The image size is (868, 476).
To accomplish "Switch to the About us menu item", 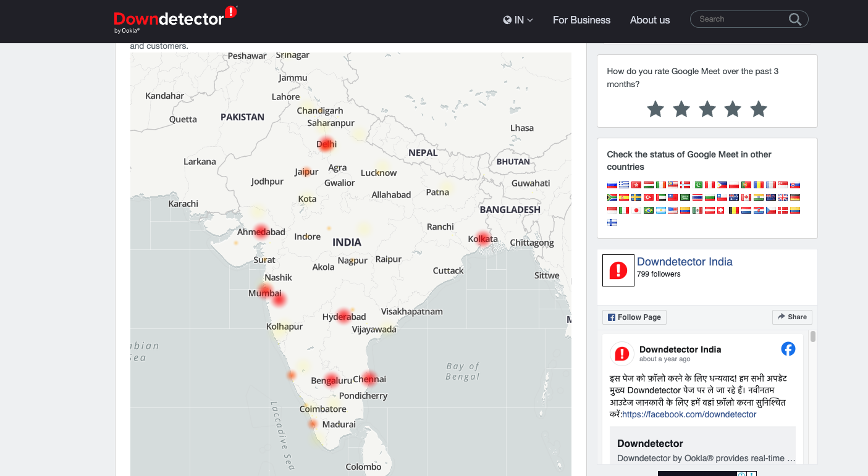I will click(649, 20).
